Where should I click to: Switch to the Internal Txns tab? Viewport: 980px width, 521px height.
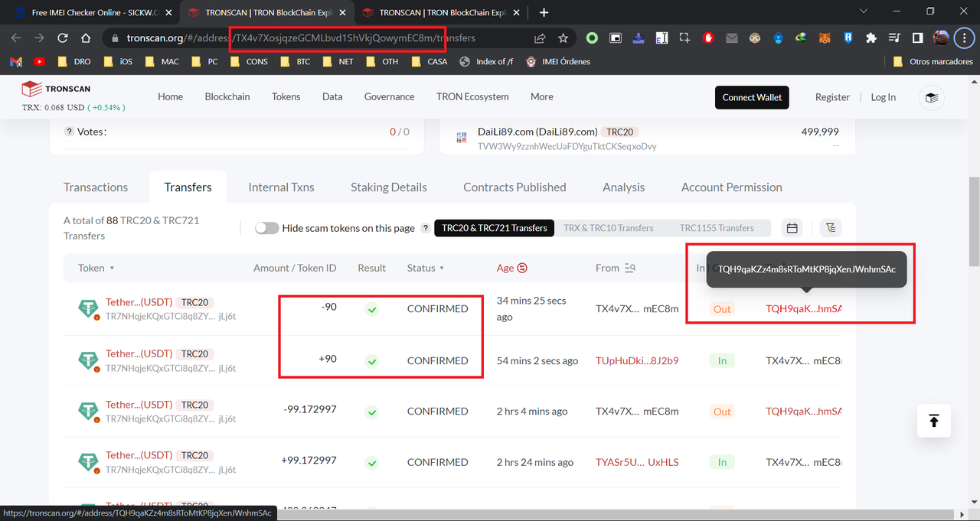point(281,187)
